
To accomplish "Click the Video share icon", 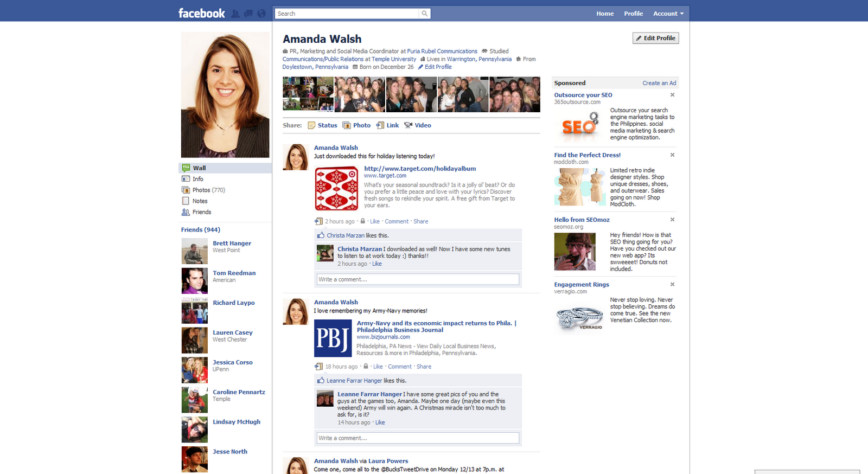I will coord(409,125).
